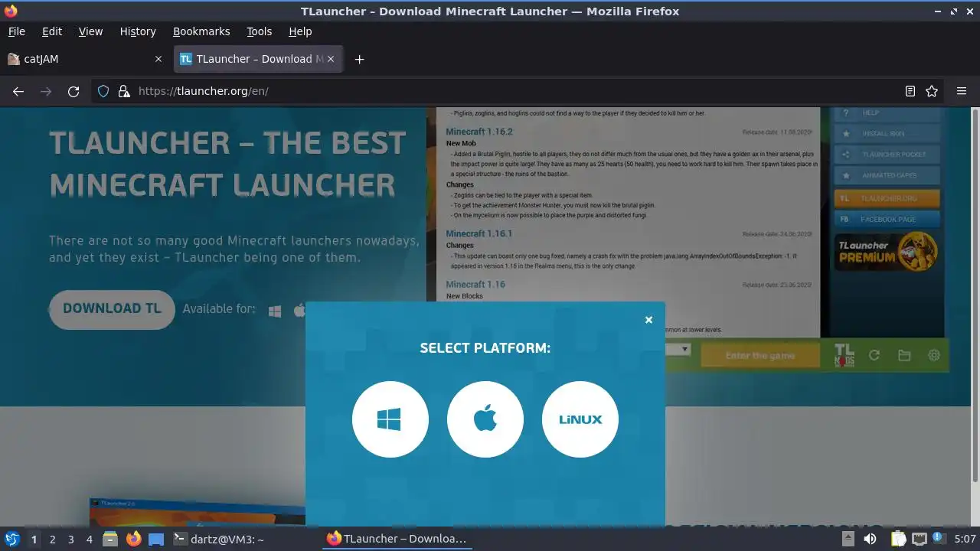Switch to workspace 4
Screen dimensions: 980x551
89,540
